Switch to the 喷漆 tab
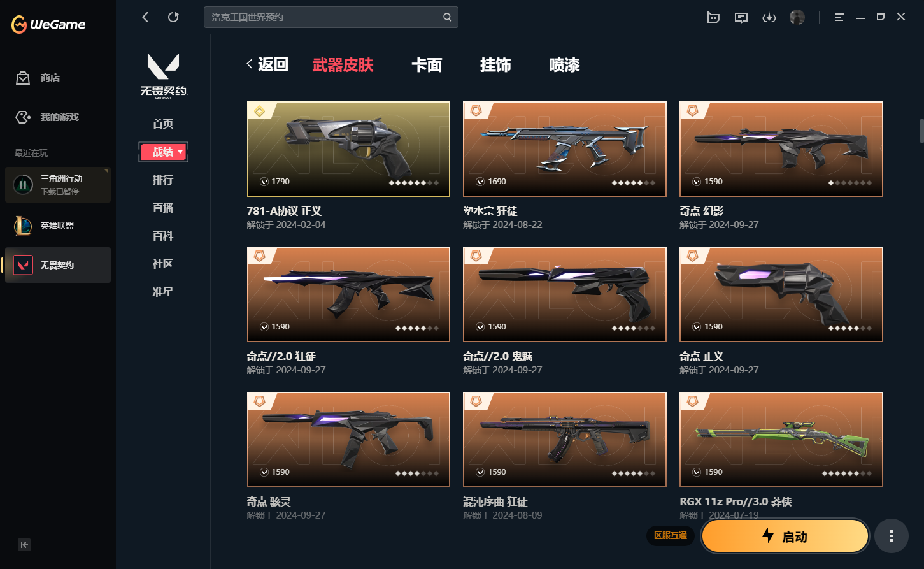The width and height of the screenshot is (924, 569). click(x=565, y=65)
